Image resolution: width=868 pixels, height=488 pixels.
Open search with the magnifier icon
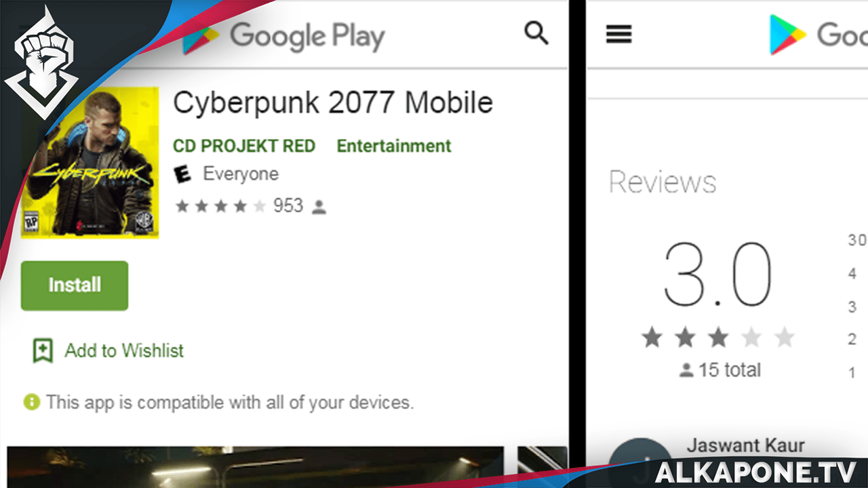click(x=536, y=33)
